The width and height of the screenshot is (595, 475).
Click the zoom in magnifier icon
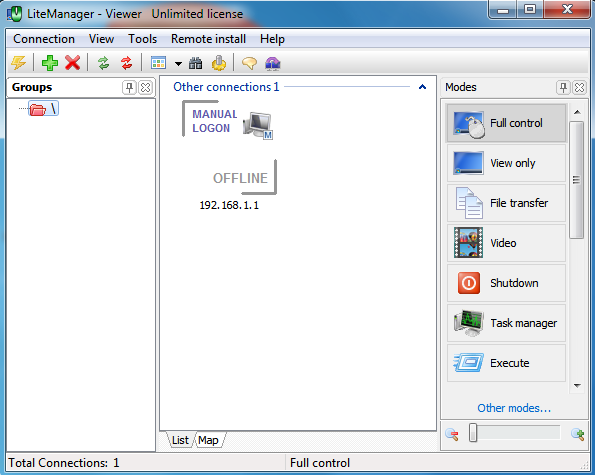[578, 434]
